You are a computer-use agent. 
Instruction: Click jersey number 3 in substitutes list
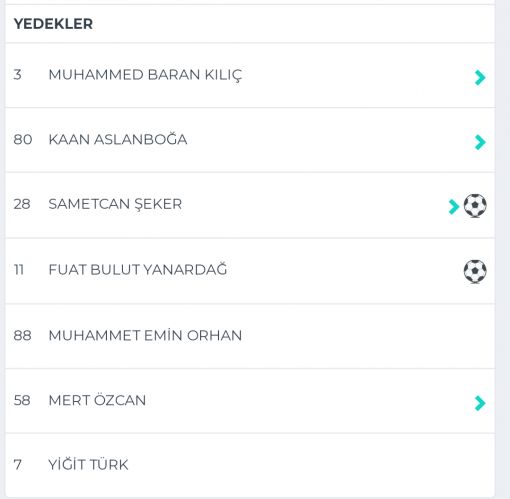coord(17,75)
